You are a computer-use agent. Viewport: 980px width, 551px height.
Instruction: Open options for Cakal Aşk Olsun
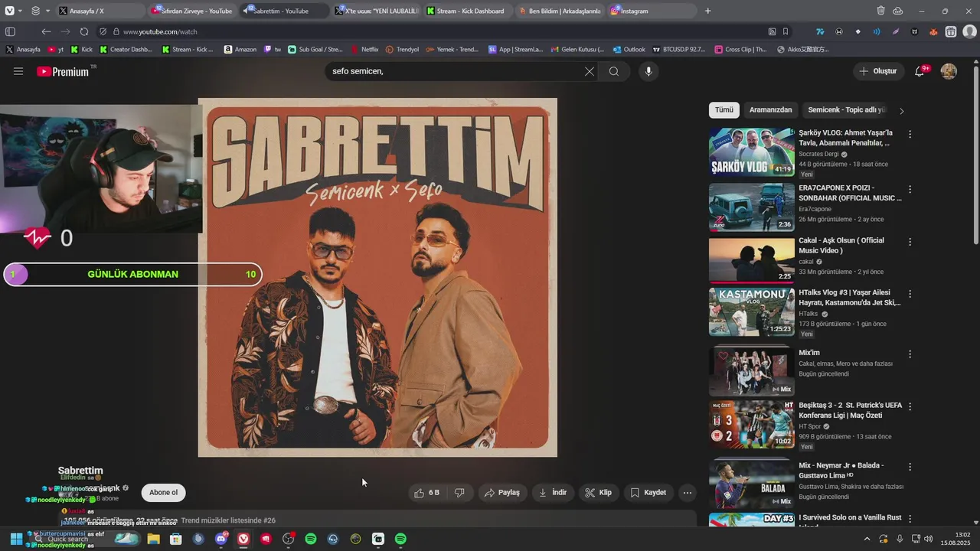click(910, 242)
